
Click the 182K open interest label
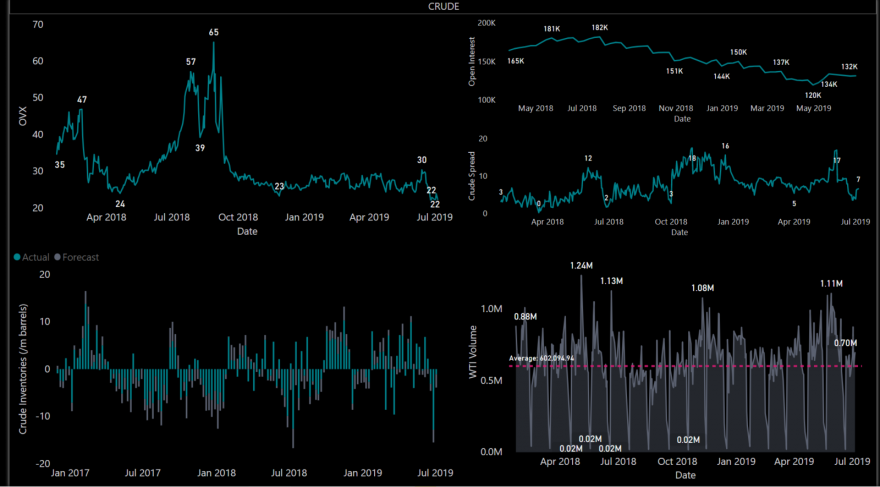[599, 27]
